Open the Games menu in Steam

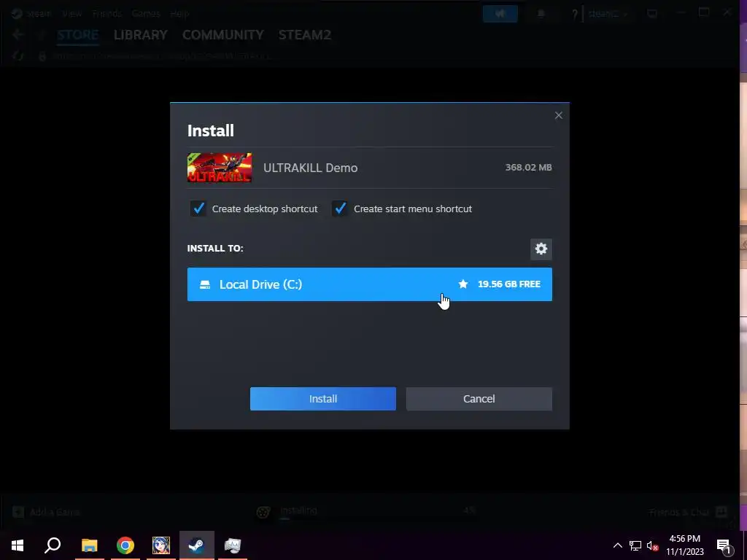146,13
